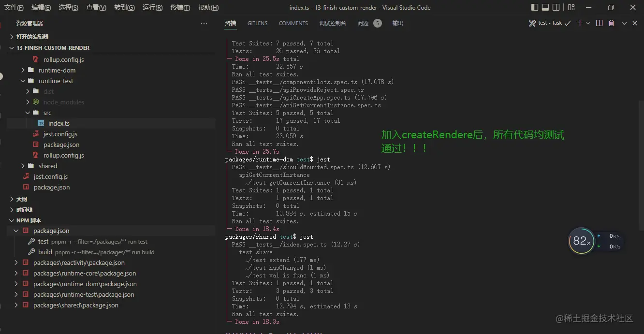Viewport: 644px width, 334px height.
Task: Open root package.json below jest.config.js
Action: tap(111, 187)
